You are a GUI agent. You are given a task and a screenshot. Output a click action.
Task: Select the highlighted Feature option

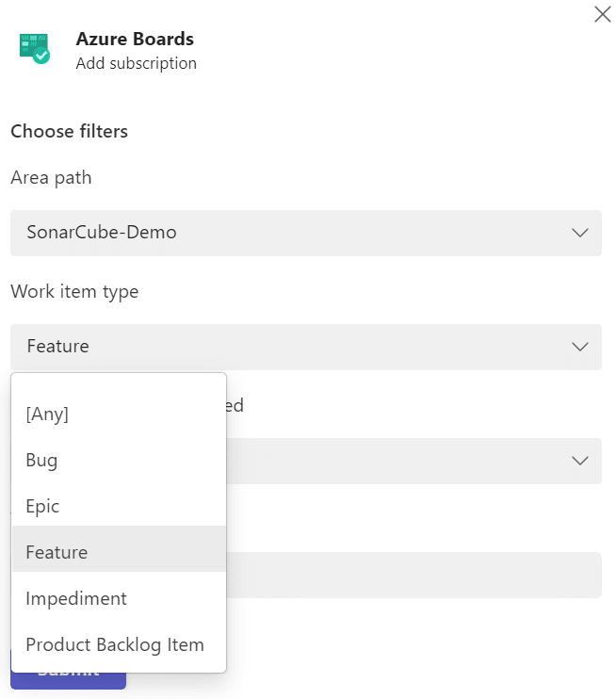coord(119,549)
